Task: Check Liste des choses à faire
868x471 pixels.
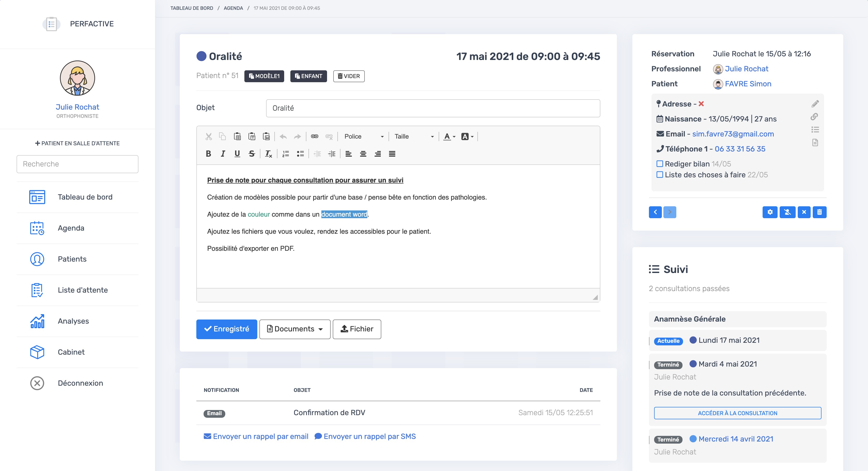Action: 660,175
